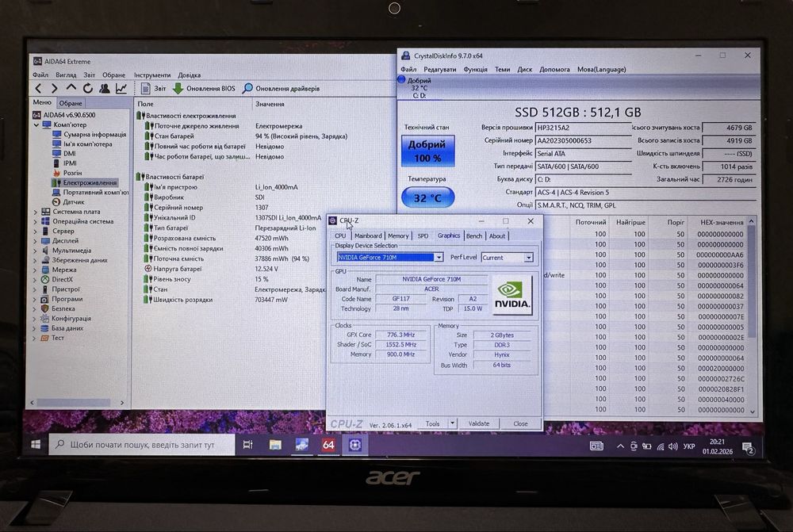793x532 pixels.
Task: Click the 32 °C temperature button
Action: (x=428, y=197)
